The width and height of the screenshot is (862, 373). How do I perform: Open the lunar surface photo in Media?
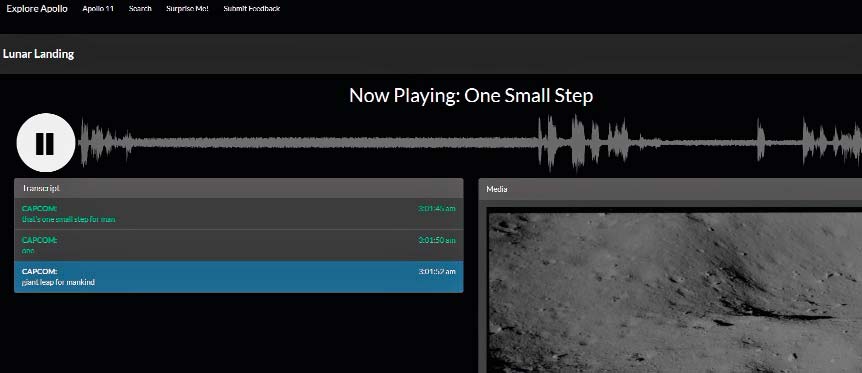click(675, 293)
